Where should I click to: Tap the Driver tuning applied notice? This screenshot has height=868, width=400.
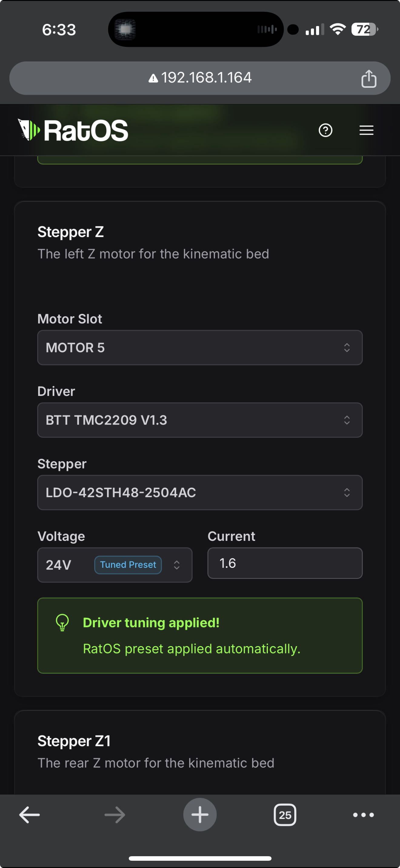(x=200, y=636)
